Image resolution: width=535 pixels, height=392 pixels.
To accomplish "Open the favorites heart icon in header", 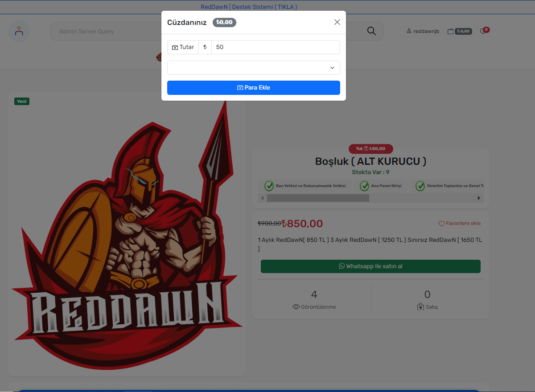I will [x=483, y=31].
